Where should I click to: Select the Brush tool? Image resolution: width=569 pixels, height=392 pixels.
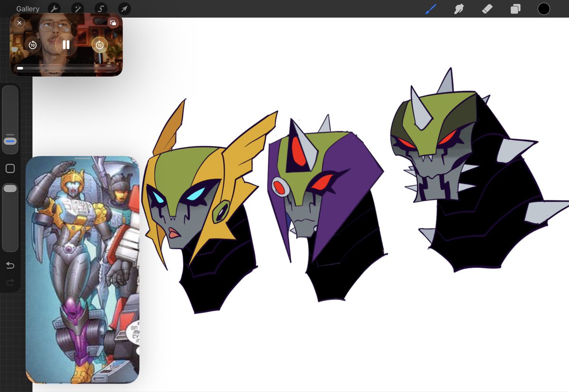(x=431, y=9)
